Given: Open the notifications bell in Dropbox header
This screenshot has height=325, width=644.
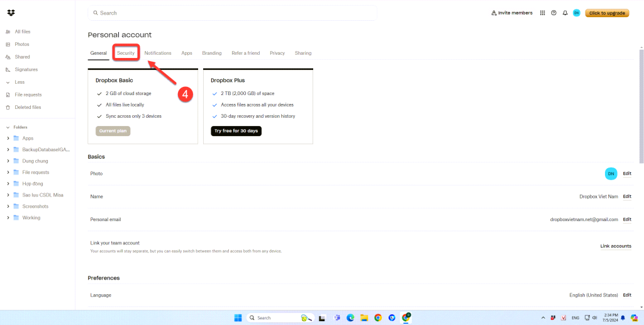Looking at the screenshot, I should click(565, 13).
